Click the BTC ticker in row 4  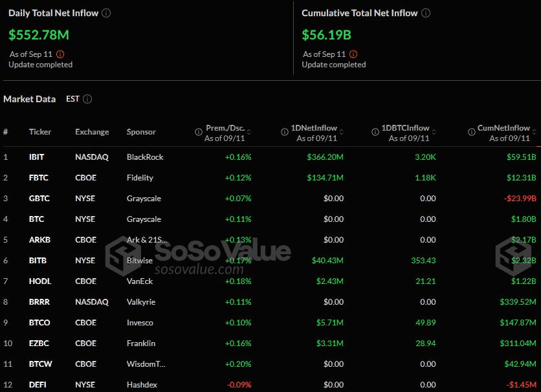pos(36,219)
